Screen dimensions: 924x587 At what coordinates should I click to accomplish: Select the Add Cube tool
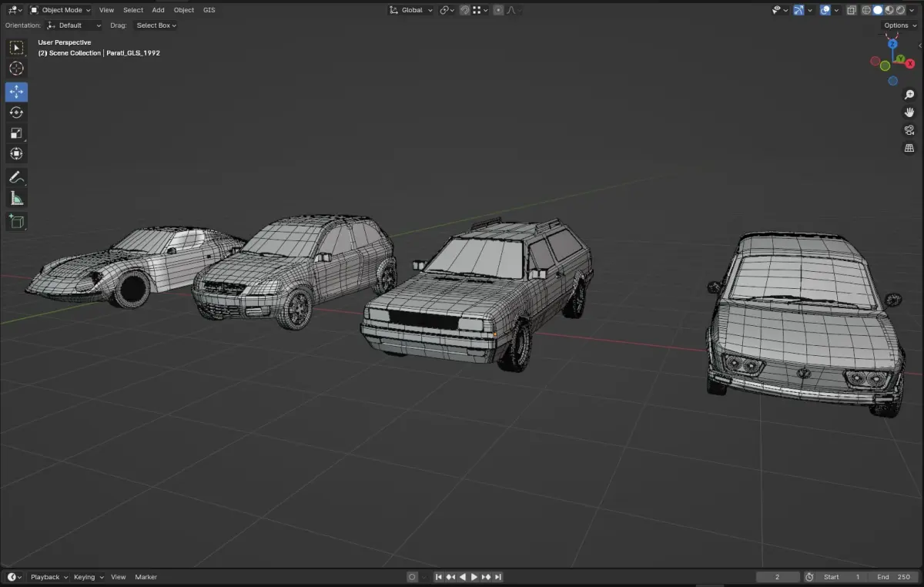[16, 222]
